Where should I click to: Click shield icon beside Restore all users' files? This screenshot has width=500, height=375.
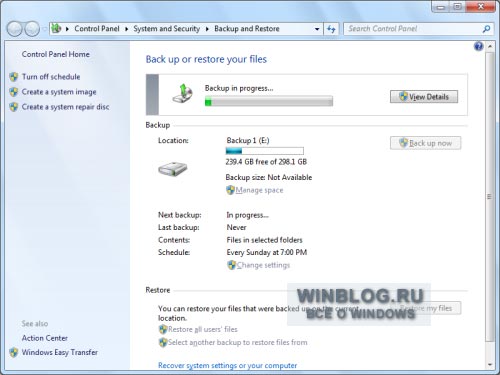click(x=163, y=330)
